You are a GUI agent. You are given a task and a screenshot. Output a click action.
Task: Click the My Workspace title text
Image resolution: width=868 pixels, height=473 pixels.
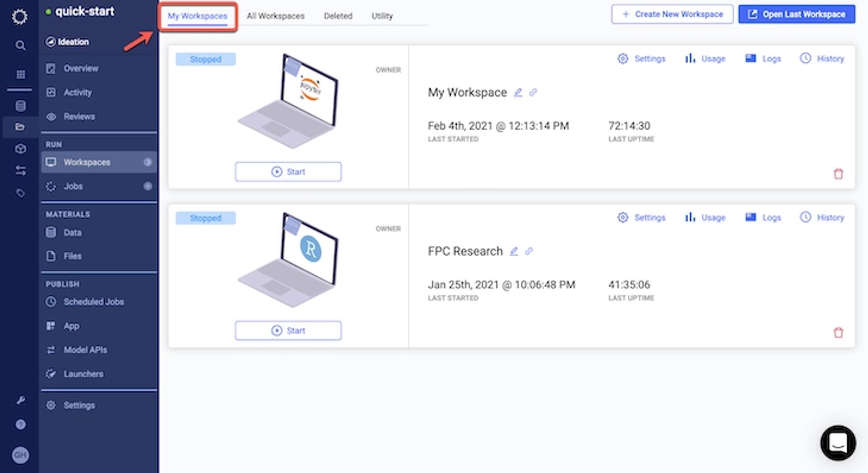pos(467,93)
